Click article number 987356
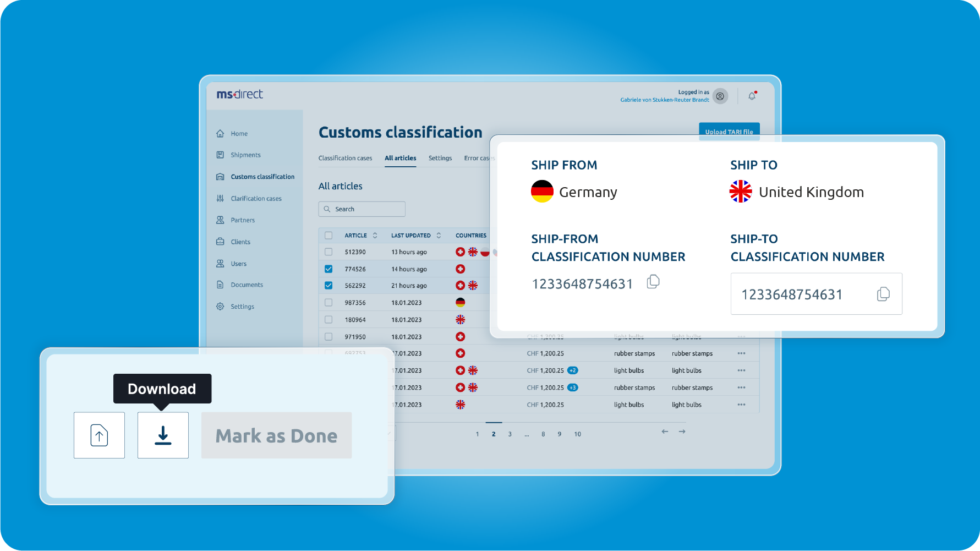This screenshot has width=980, height=551. [355, 303]
